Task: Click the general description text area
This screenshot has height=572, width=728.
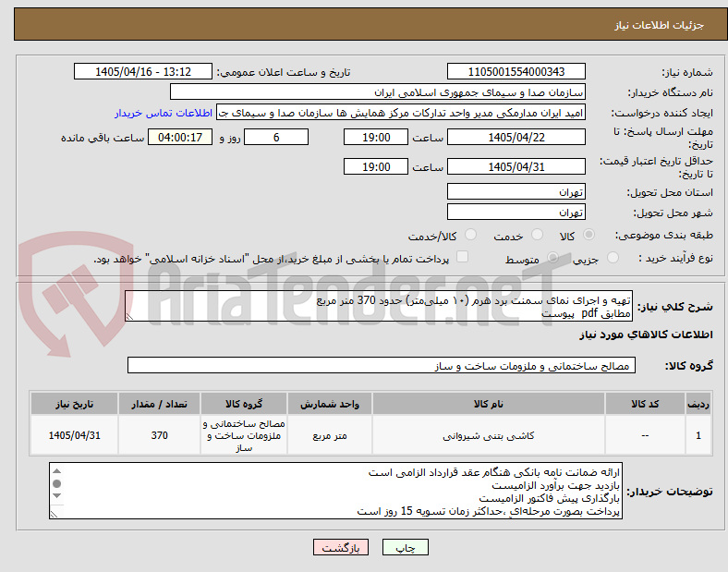Action: click(x=379, y=306)
